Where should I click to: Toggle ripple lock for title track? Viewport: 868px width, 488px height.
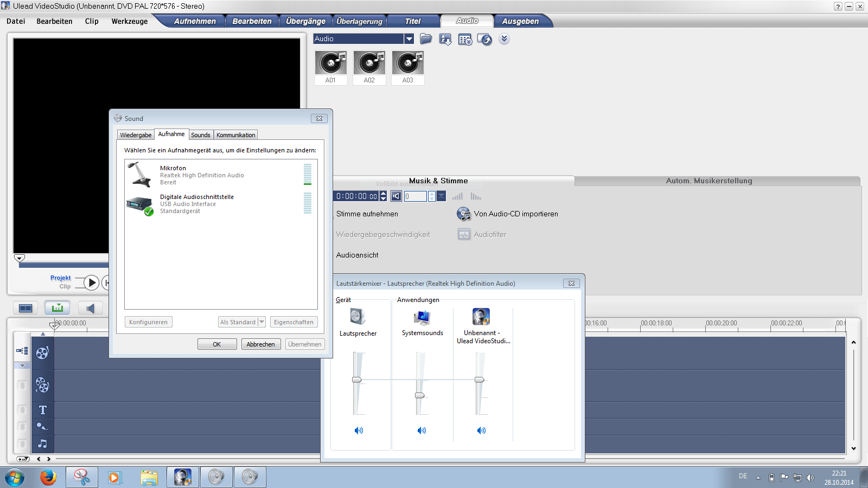click(22, 410)
